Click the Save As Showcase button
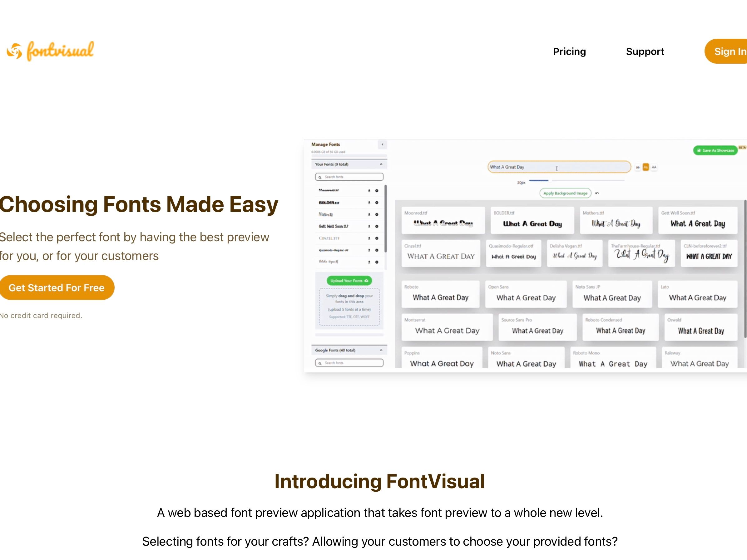The height and width of the screenshot is (560, 747). (x=715, y=150)
